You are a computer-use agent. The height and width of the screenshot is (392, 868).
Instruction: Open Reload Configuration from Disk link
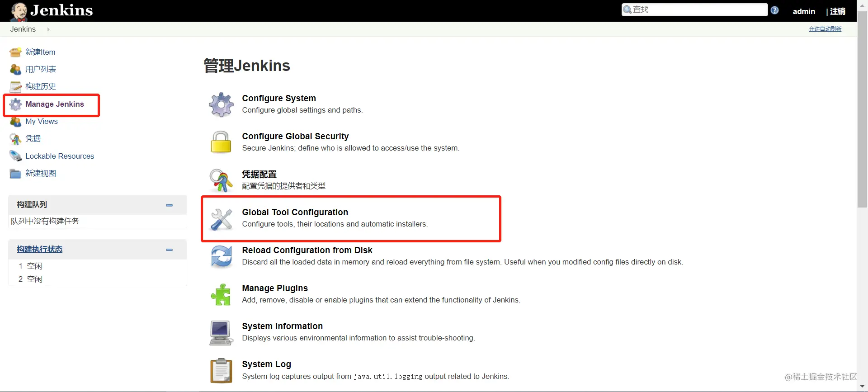tap(307, 250)
